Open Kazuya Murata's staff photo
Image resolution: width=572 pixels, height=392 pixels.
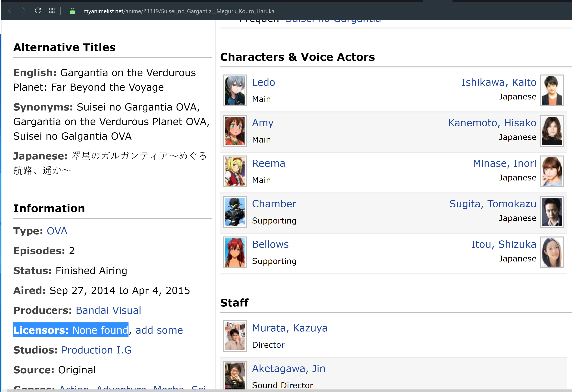(234, 336)
